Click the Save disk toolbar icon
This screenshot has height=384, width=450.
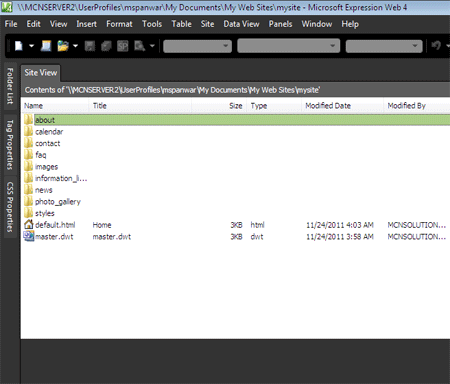coord(90,46)
